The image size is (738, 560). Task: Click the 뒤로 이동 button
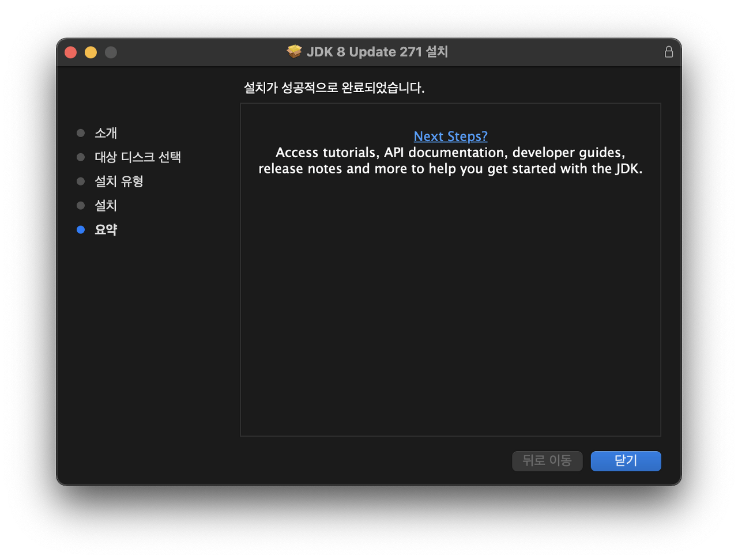pos(547,461)
